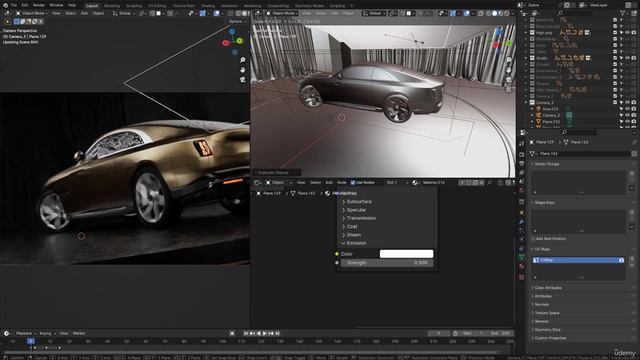This screenshot has height=360, width=640.
Task: Toggle Studio collection viewport visibility eye
Action: coord(627,58)
